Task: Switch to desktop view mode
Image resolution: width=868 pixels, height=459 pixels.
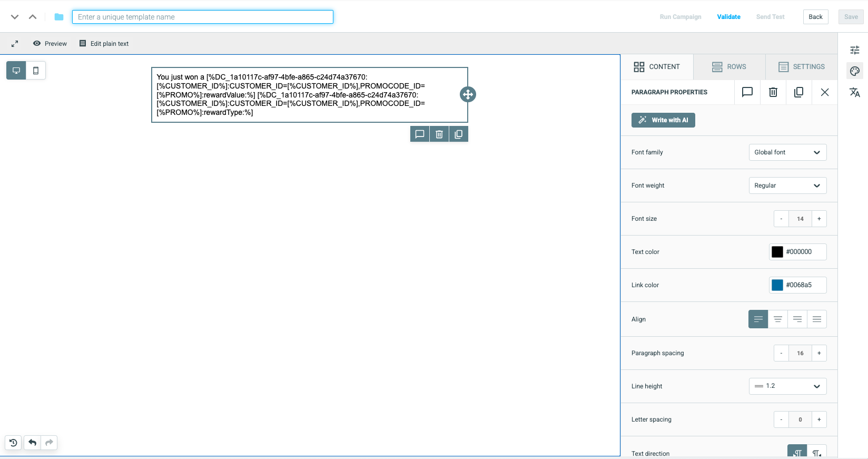Action: click(16, 71)
